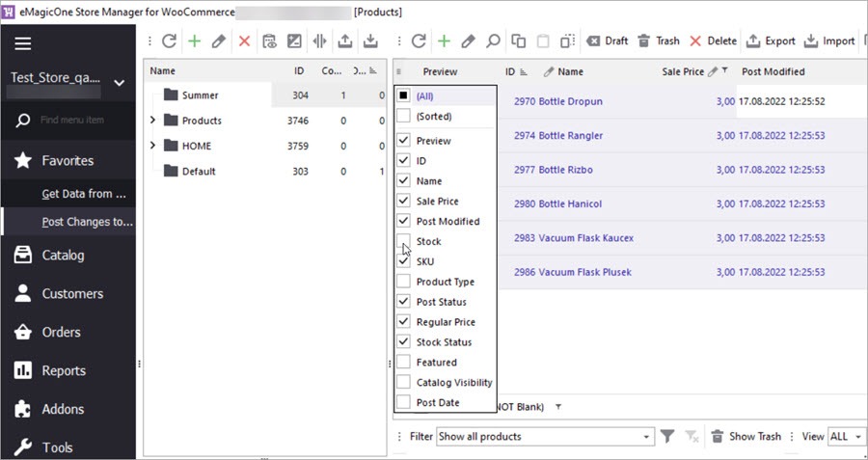
Task: Edit product using the pencil icon
Action: (469, 41)
